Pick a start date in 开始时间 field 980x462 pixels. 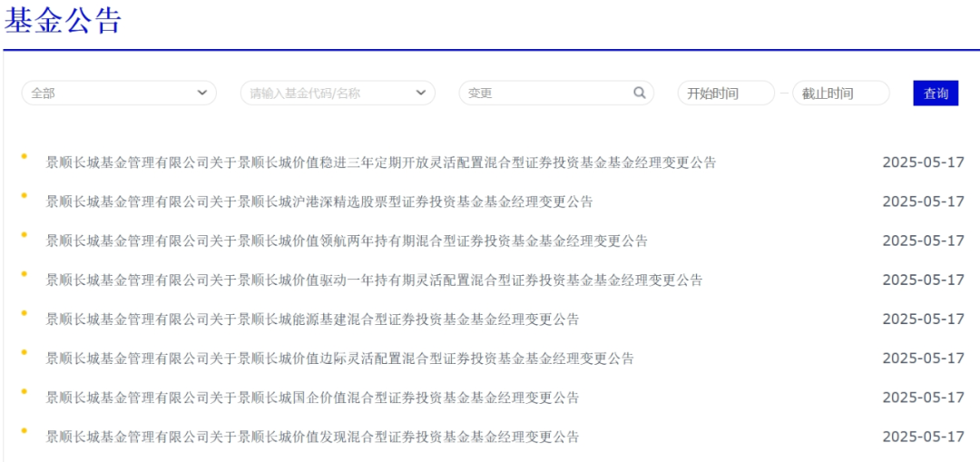(x=726, y=93)
